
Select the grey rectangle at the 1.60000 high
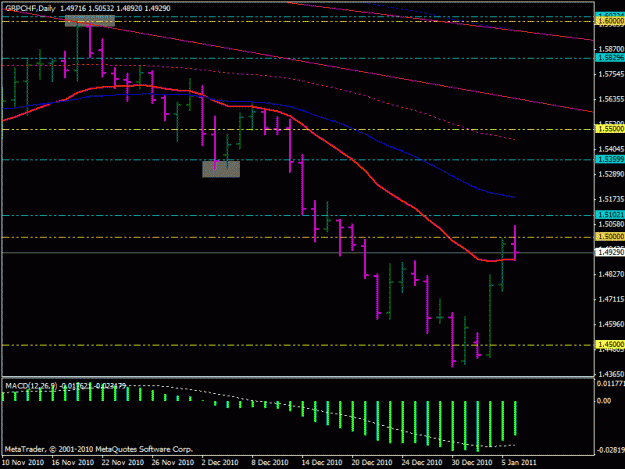tap(90, 21)
